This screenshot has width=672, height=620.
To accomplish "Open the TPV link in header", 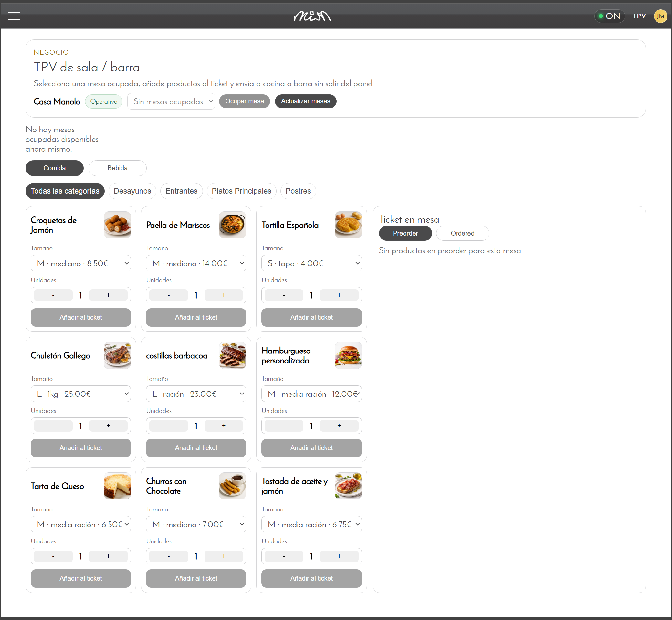I will pyautogui.click(x=639, y=16).
